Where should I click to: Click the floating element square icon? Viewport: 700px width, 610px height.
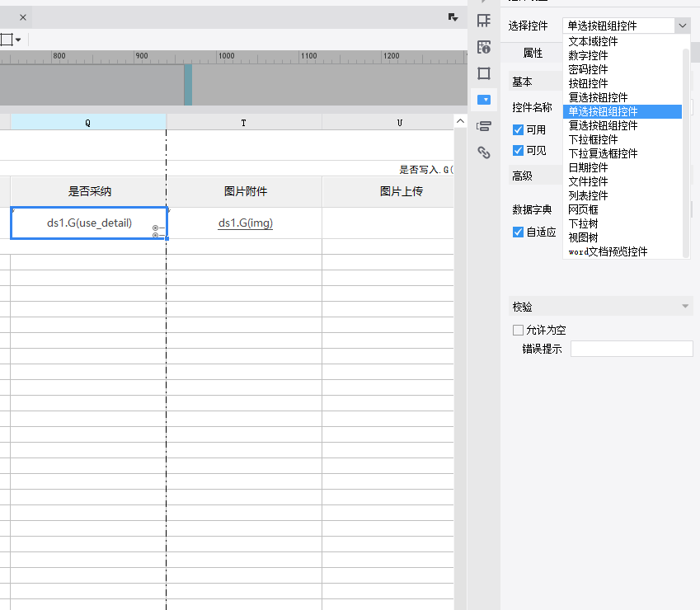484,73
